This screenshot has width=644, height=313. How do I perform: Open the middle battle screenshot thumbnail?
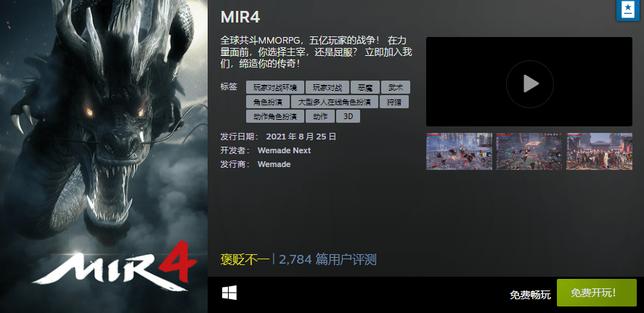[x=529, y=151]
